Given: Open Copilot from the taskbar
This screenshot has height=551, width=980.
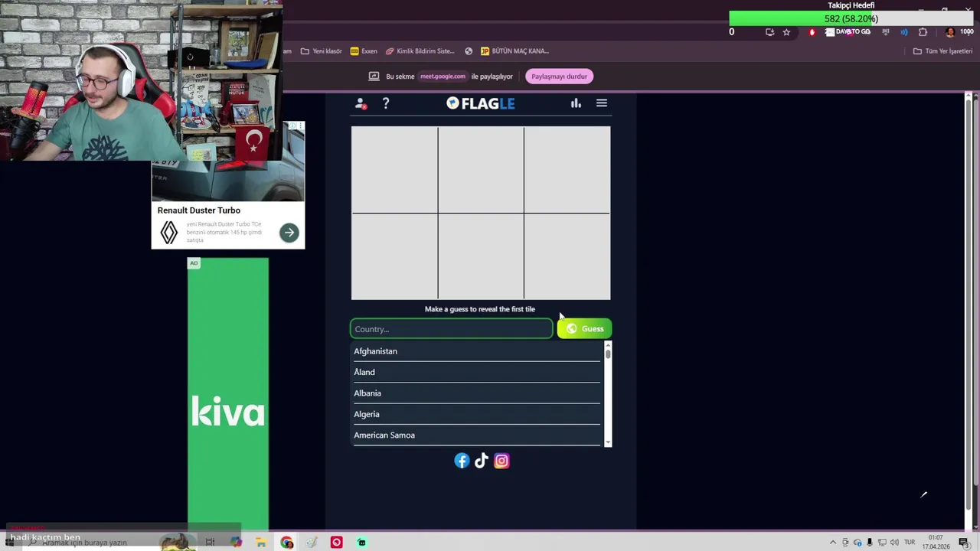Looking at the screenshot, I should point(236,542).
